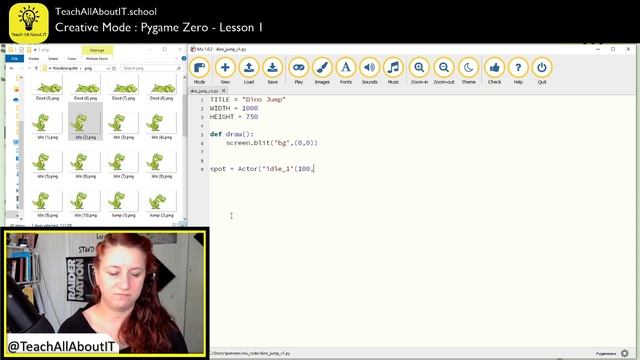Select the Idle (10).png thumbnail
The image size is (640, 360).
pos(85,204)
